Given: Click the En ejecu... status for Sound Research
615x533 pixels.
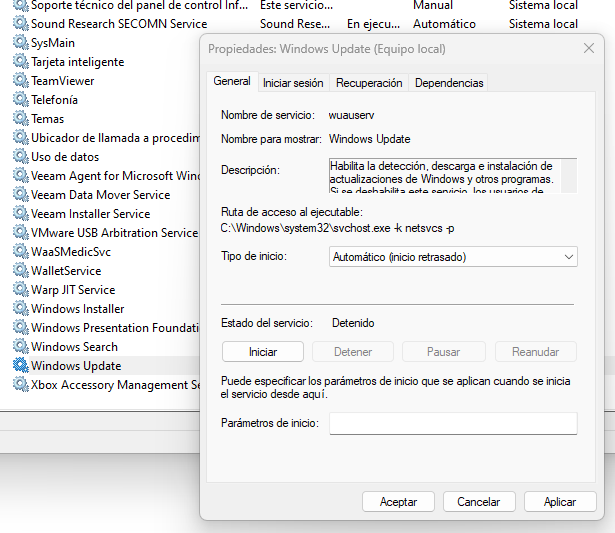Looking at the screenshot, I should pyautogui.click(x=373, y=24).
